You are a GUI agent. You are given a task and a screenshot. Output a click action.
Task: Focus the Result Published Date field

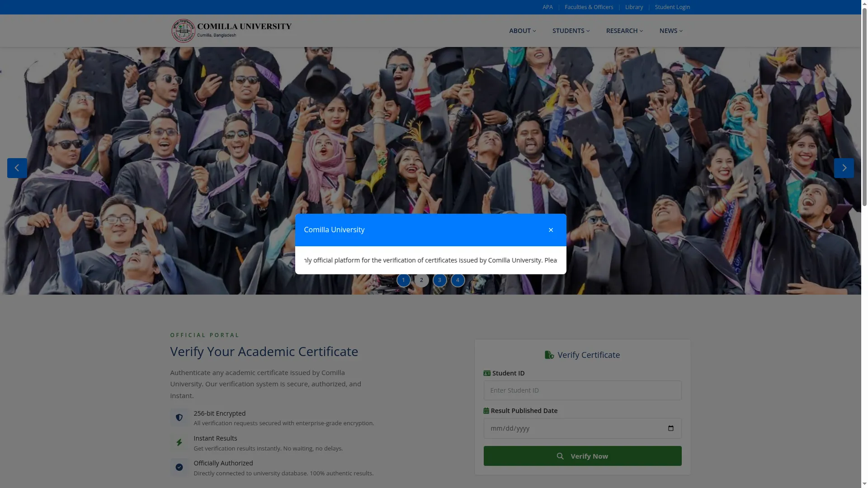click(582, 428)
